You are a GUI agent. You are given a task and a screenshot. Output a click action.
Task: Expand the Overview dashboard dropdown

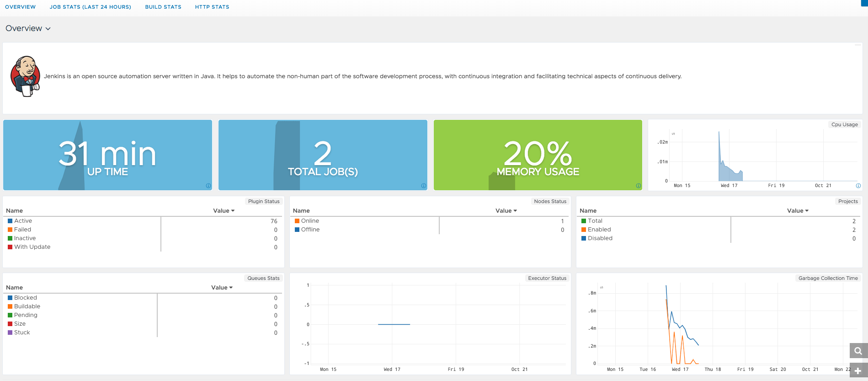point(28,28)
